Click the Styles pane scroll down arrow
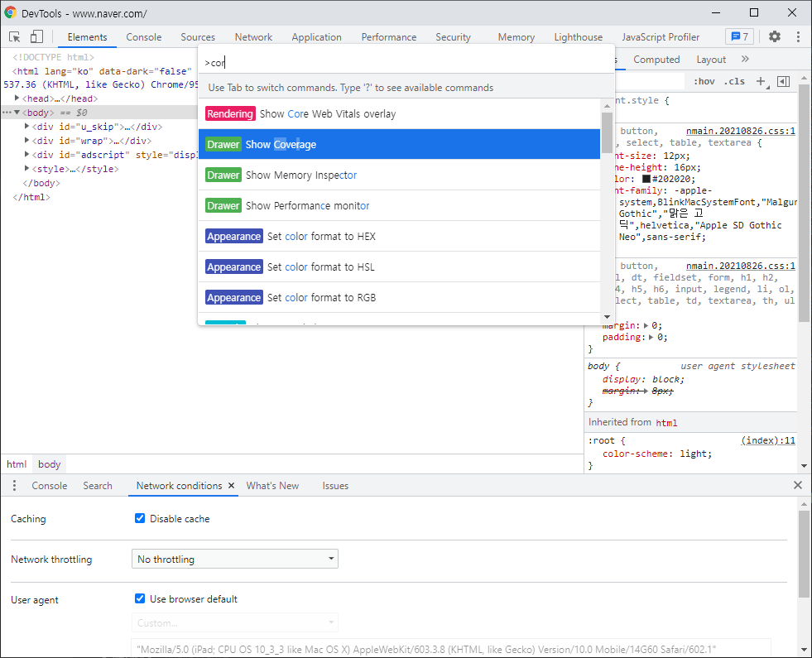 coord(804,466)
